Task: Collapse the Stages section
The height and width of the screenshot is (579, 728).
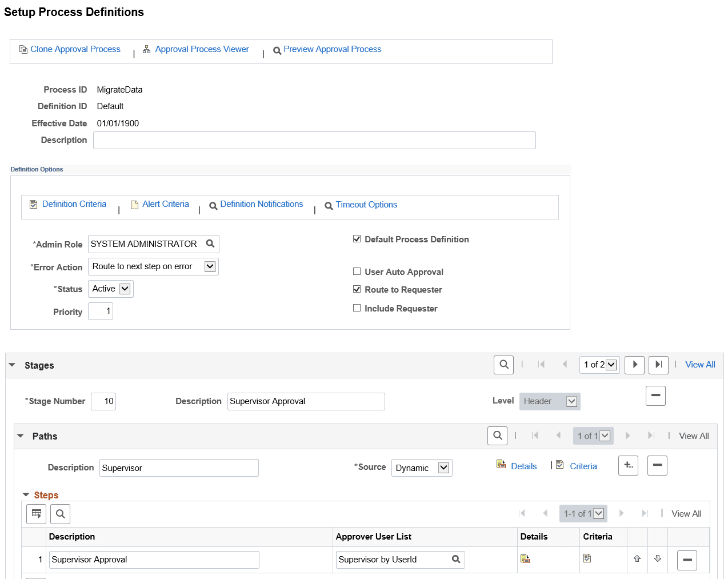Action: pyautogui.click(x=12, y=364)
